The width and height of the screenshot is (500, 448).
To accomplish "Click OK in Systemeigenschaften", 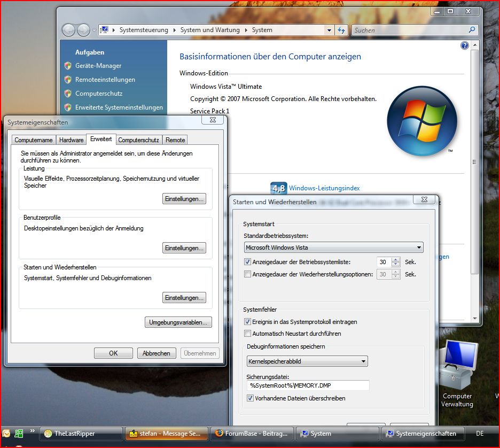I will tap(114, 353).
